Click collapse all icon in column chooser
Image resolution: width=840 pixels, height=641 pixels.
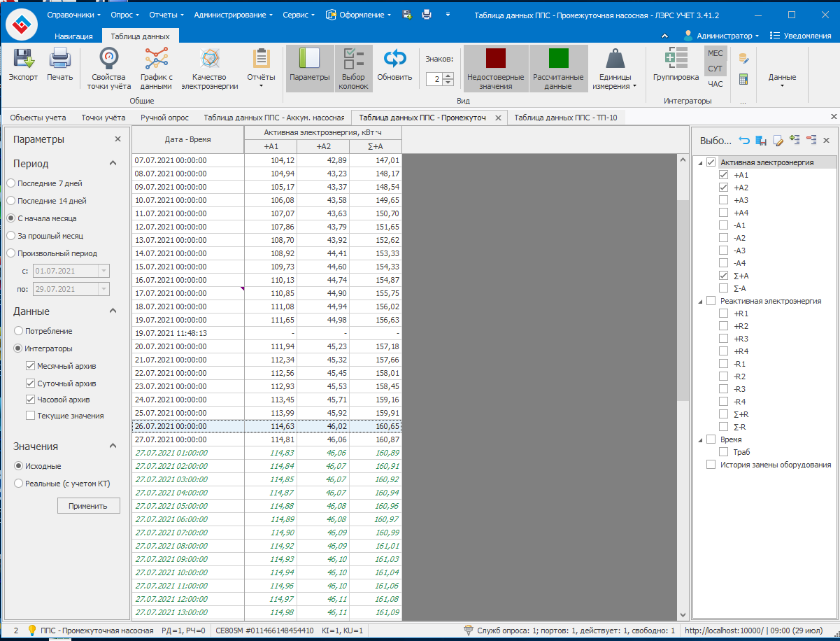(x=811, y=140)
